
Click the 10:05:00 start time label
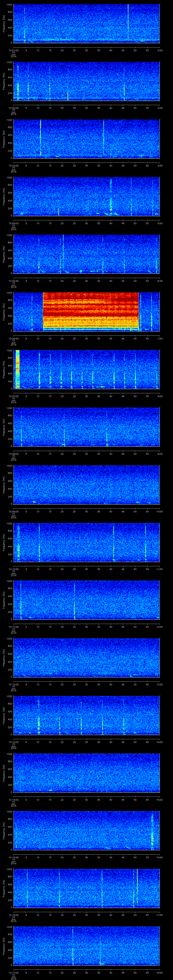(13, 281)
